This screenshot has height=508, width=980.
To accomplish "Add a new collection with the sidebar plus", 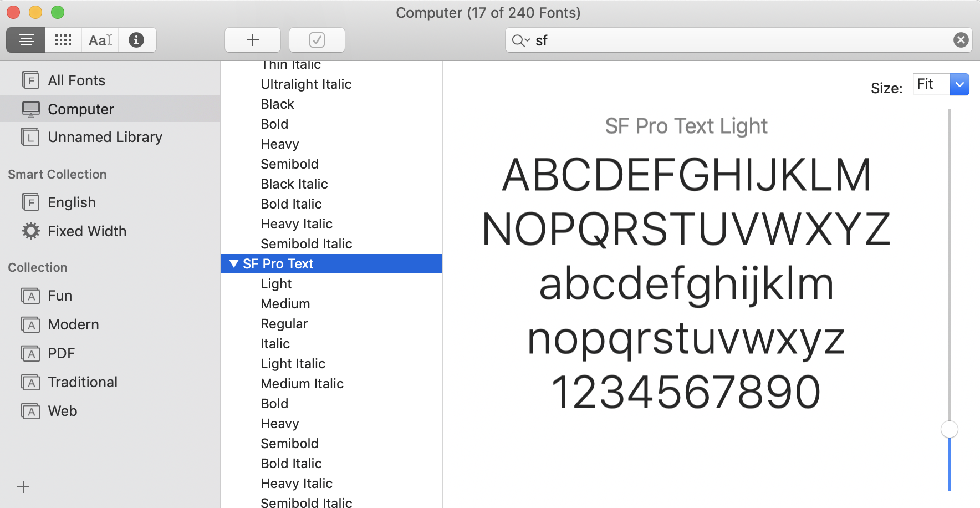I will pyautogui.click(x=23, y=487).
